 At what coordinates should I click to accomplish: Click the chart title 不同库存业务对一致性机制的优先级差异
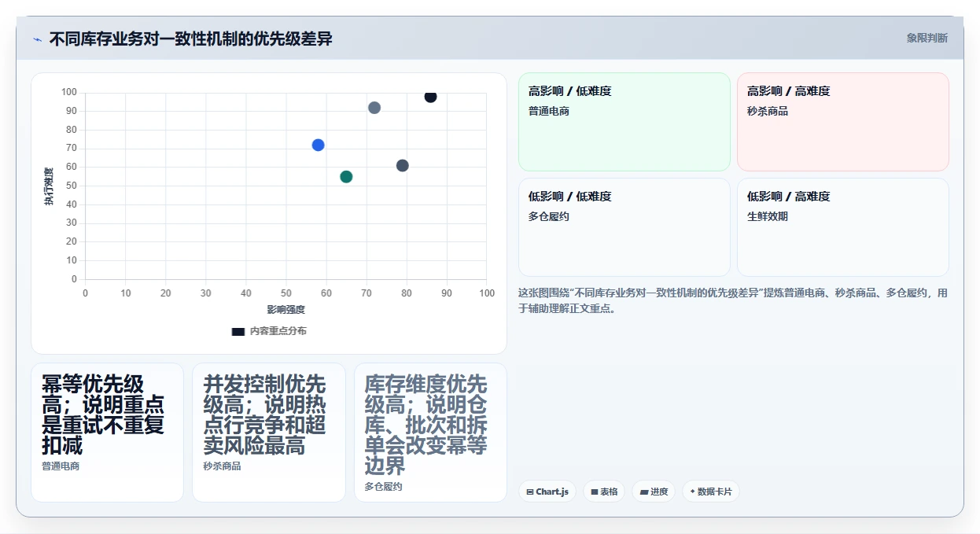point(190,39)
